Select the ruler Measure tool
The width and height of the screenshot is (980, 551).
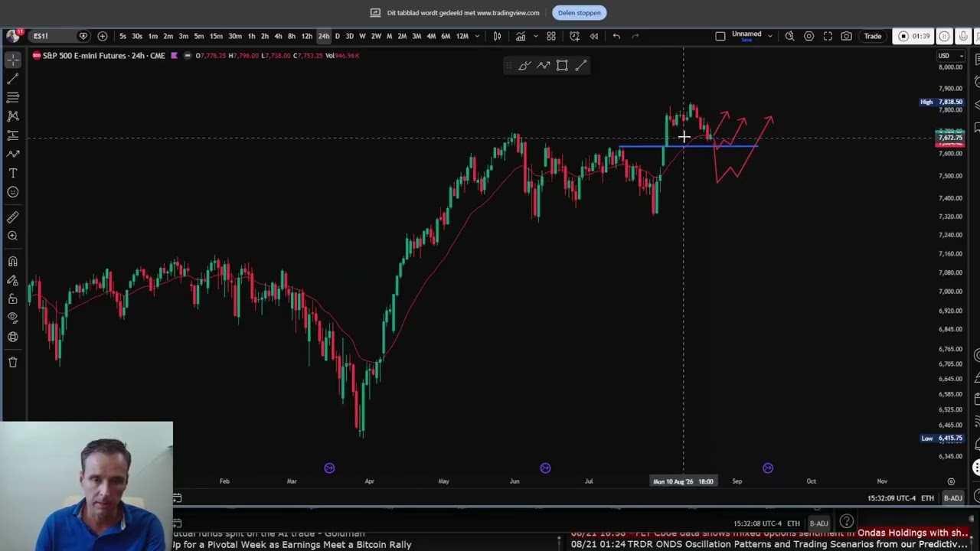point(13,217)
